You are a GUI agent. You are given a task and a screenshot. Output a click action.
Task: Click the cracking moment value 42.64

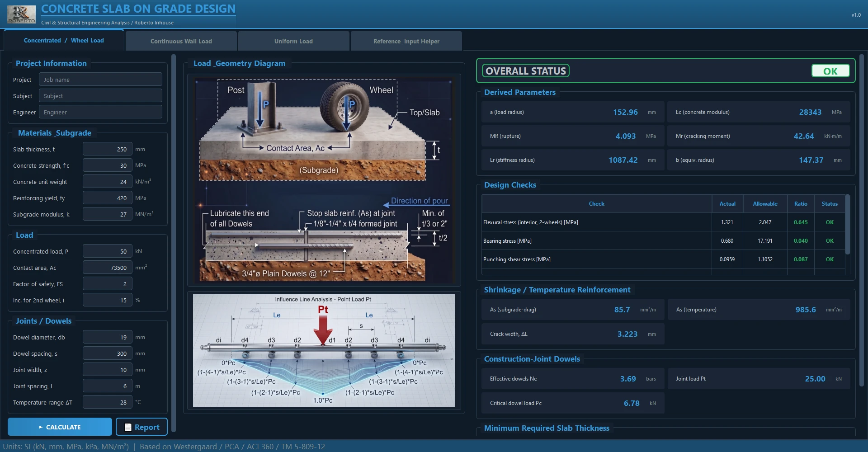click(x=804, y=136)
